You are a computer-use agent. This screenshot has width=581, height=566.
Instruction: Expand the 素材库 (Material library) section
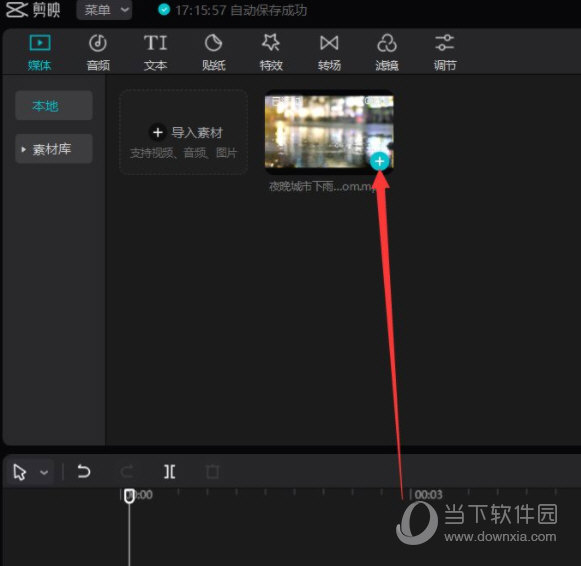click(54, 149)
